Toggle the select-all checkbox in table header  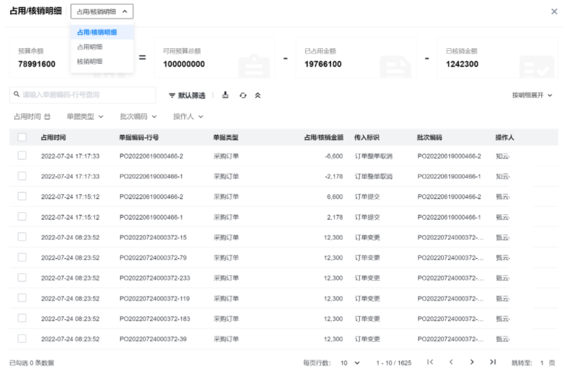22,137
